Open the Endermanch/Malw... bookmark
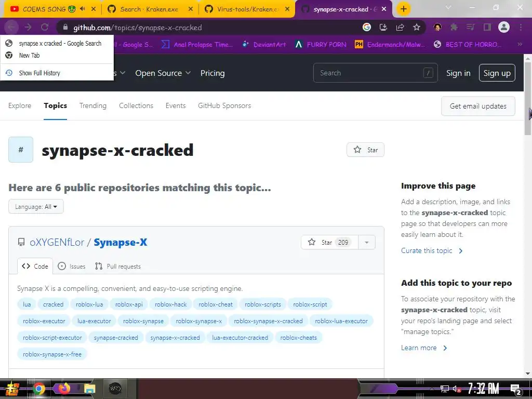Image resolution: width=532 pixels, height=399 pixels. pos(390,45)
